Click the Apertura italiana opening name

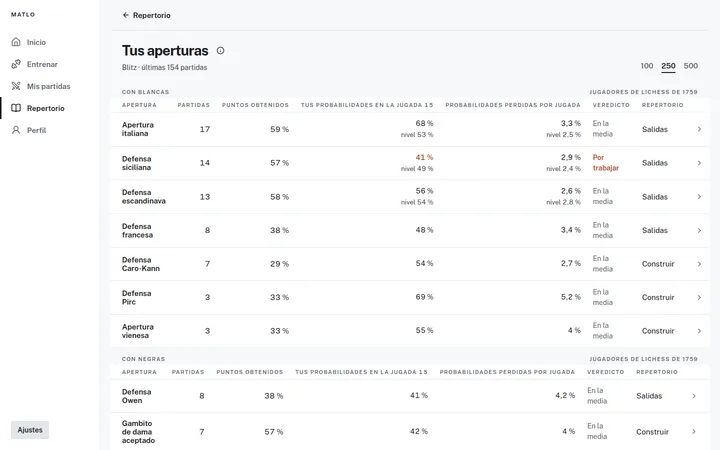click(138, 129)
